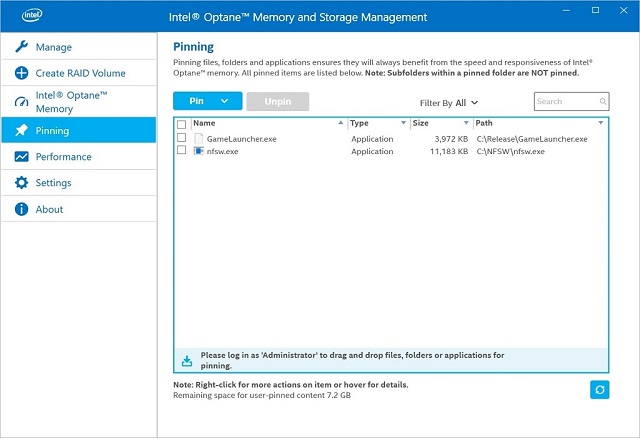Click the Pinning pushpin icon
This screenshot has width=640, height=438.
(21, 130)
